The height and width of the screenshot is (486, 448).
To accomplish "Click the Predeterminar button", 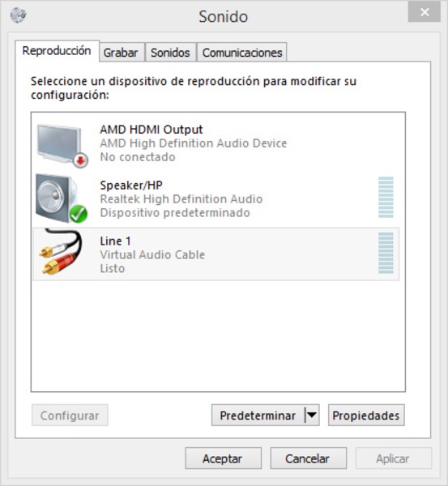I will pos(258,415).
